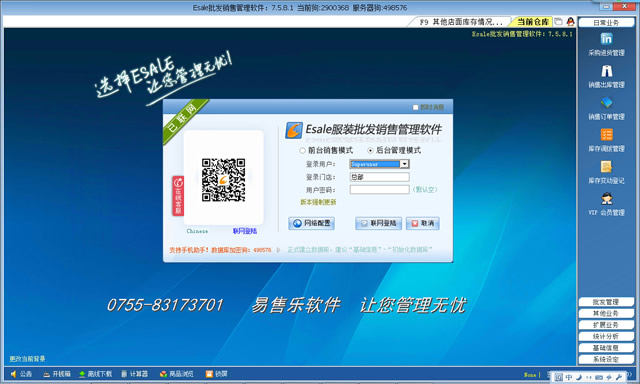This screenshot has height=384, width=640.
Task: Open 库存调拨管理 stock transfer icon
Action: [606, 135]
